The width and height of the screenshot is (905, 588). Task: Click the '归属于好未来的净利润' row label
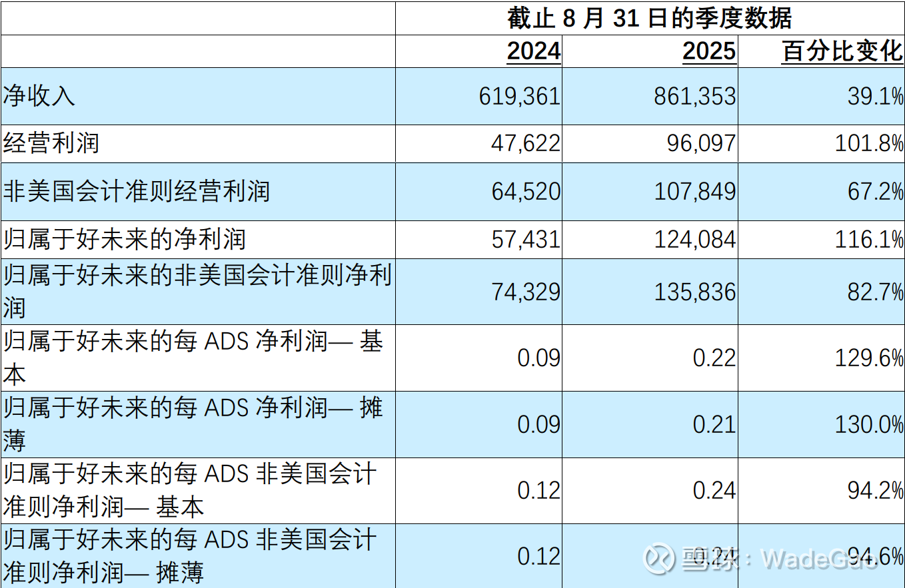(124, 238)
